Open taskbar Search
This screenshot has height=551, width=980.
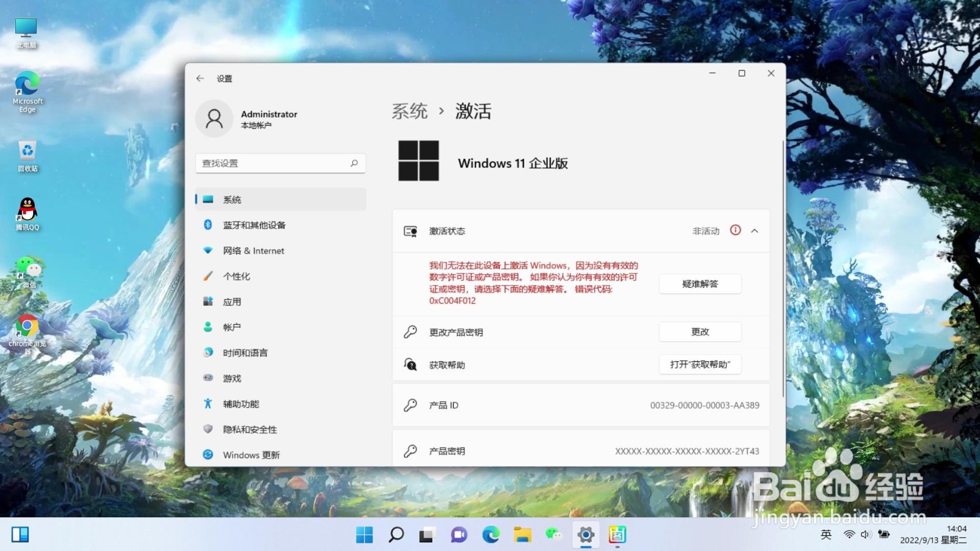pos(396,534)
